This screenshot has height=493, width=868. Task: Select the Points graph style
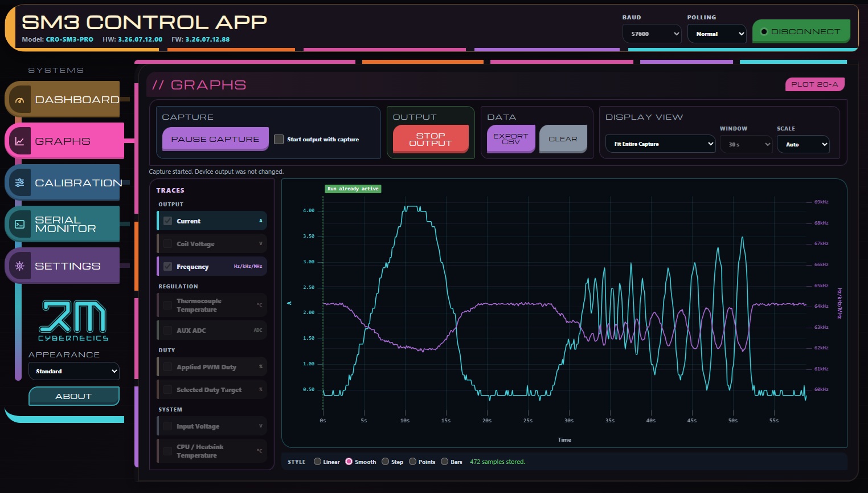tap(412, 462)
